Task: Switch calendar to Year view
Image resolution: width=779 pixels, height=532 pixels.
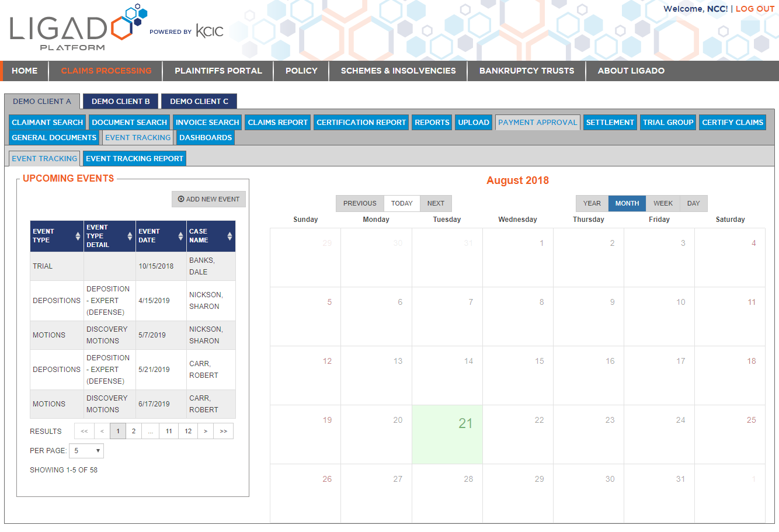Action: (592, 203)
